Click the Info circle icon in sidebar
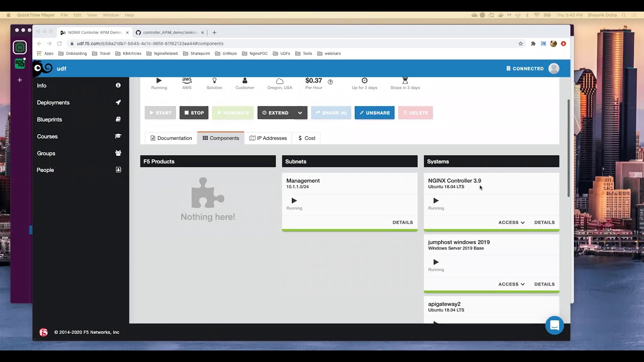The width and height of the screenshot is (644, 362). coord(118,85)
